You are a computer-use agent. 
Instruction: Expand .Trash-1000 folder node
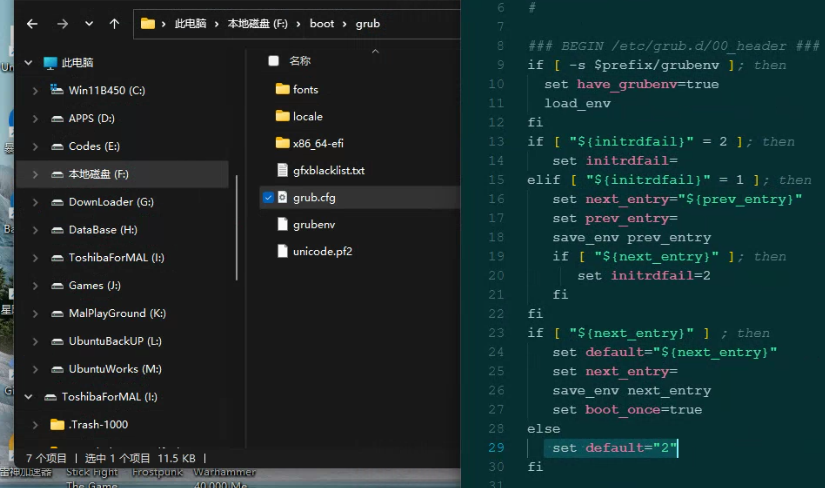pyautogui.click(x=35, y=424)
